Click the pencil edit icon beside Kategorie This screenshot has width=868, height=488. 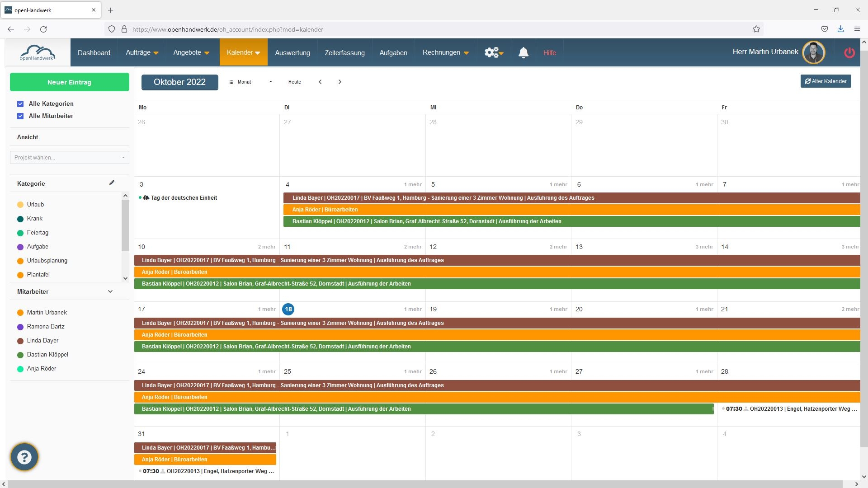112,183
